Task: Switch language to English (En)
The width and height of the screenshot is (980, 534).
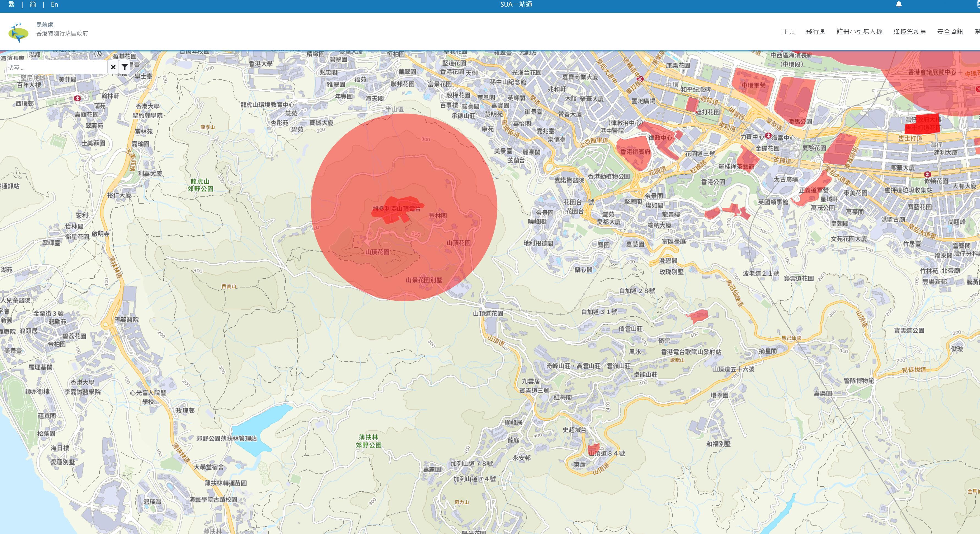Action: pyautogui.click(x=54, y=5)
